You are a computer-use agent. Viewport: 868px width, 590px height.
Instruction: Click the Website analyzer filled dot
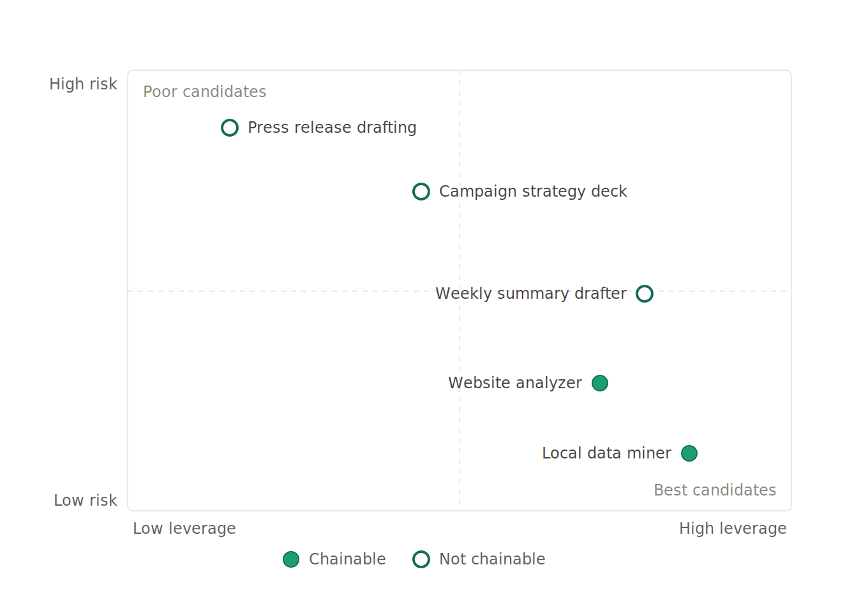click(600, 383)
